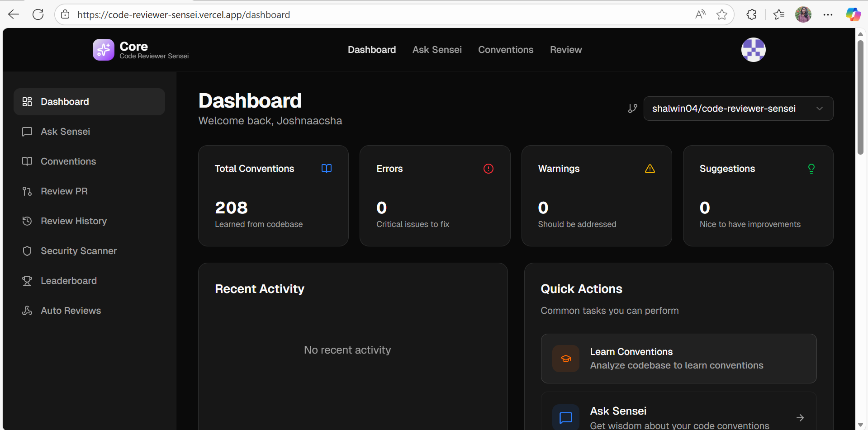Open Review History from the sidebar
The image size is (868, 430).
[x=90, y=221]
